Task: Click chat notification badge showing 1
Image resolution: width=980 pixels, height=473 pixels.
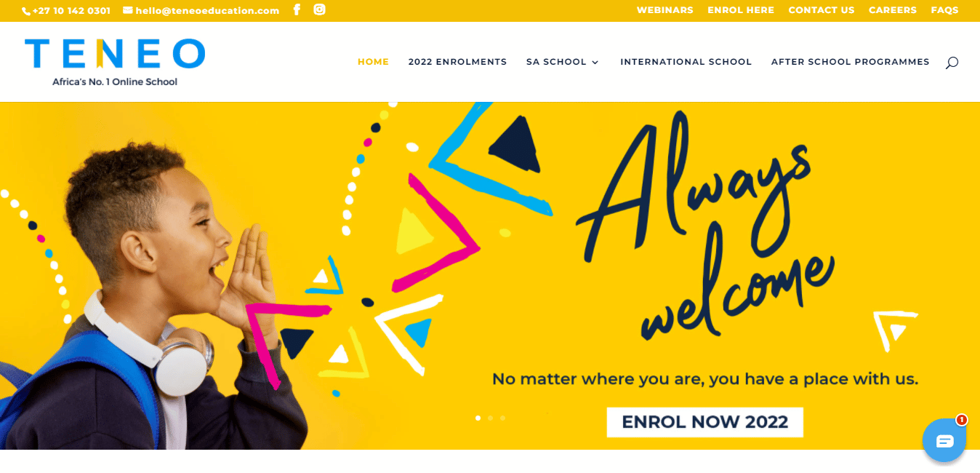Action: coord(961,420)
